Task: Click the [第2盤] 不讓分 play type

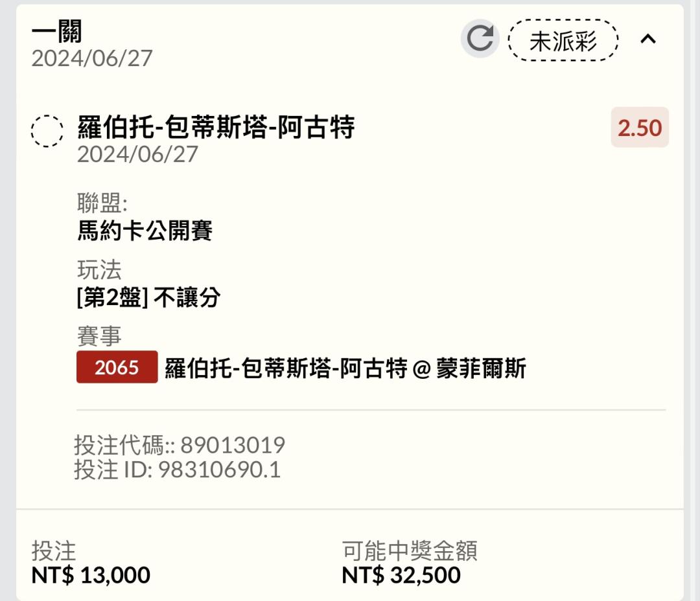Action: point(148,297)
